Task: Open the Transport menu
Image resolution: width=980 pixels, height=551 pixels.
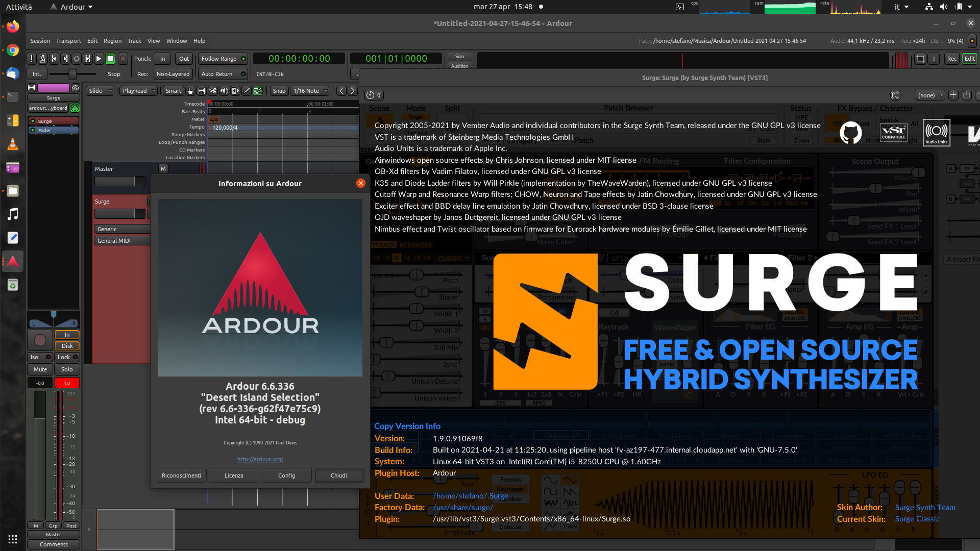Action: tap(68, 41)
